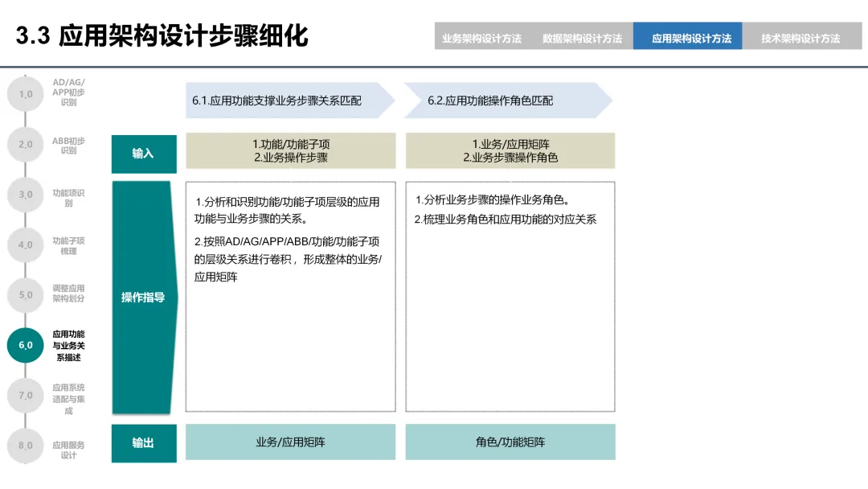The height and width of the screenshot is (489, 868).
Task: Click the 6.2 应用功能操作角色匹配 arrow
Action: click(508, 101)
